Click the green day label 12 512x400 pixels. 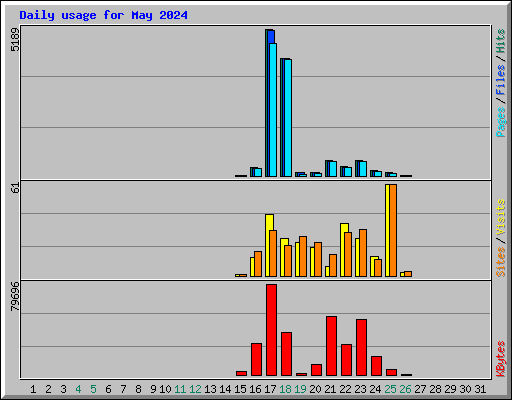(x=195, y=389)
